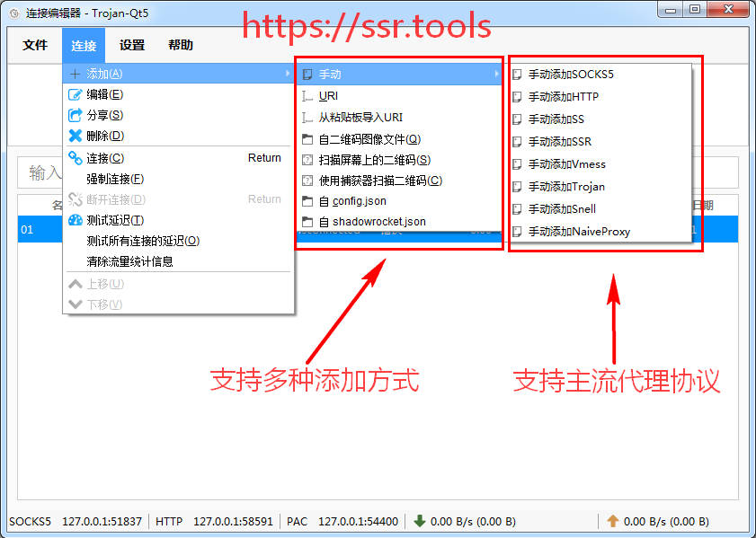The width and height of the screenshot is (756, 538).
Task: Open the 设置 menu
Action: tap(132, 45)
